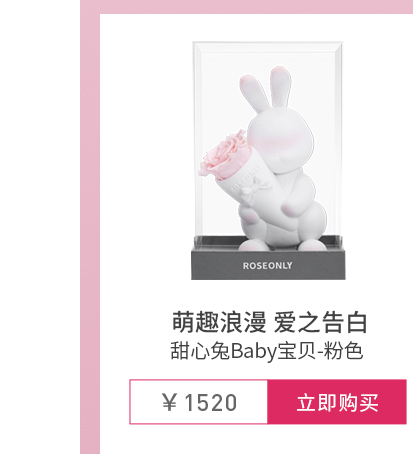Click the pink top border strip
The height and width of the screenshot is (454, 413).
click(247, 7)
